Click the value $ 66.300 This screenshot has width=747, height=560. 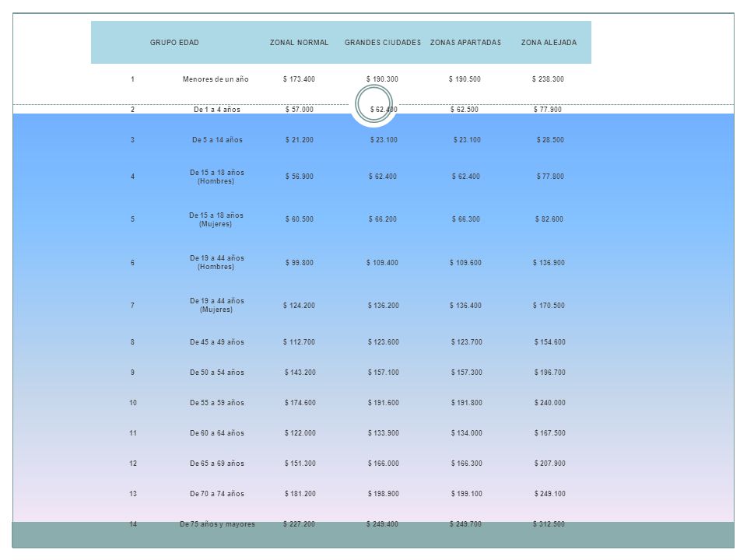click(x=466, y=219)
